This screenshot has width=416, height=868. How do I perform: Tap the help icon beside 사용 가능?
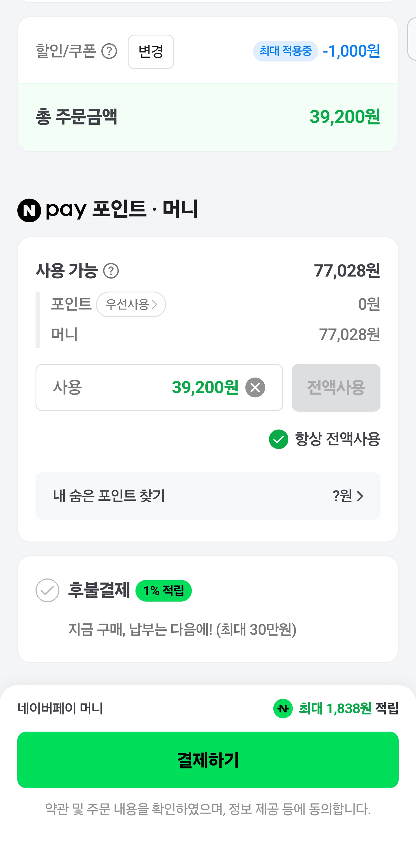tap(111, 271)
